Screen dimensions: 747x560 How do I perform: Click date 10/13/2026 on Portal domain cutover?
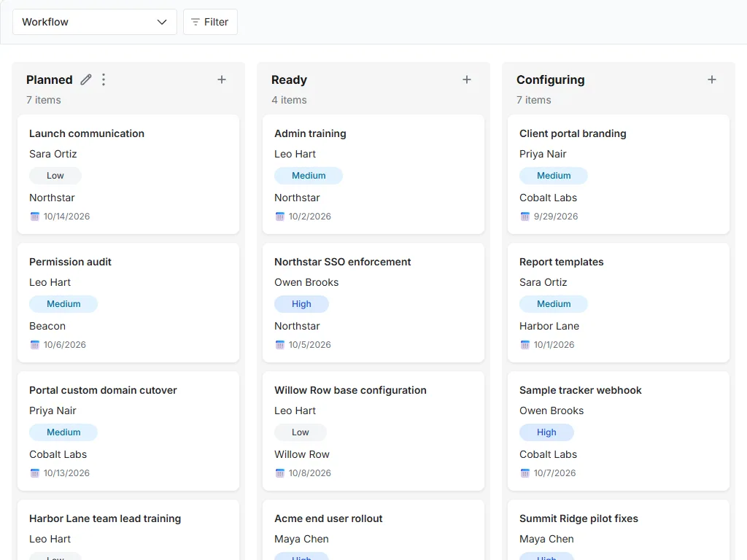66,473
